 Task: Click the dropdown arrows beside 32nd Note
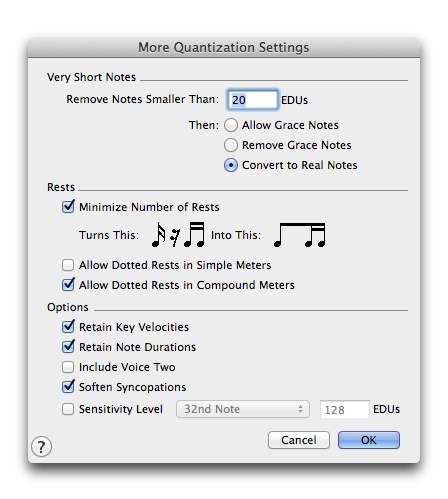pyautogui.click(x=301, y=409)
